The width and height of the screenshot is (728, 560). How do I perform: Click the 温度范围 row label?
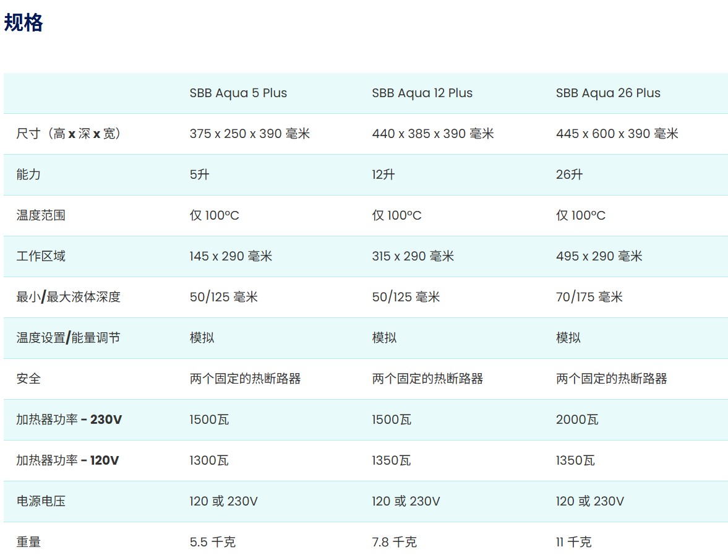tap(41, 215)
